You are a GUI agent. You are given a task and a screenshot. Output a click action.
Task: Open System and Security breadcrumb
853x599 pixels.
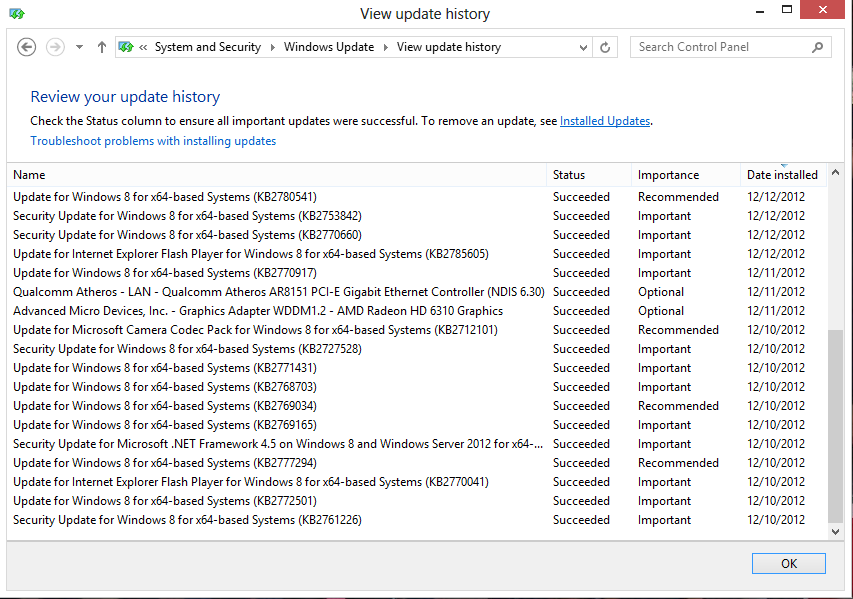point(208,47)
